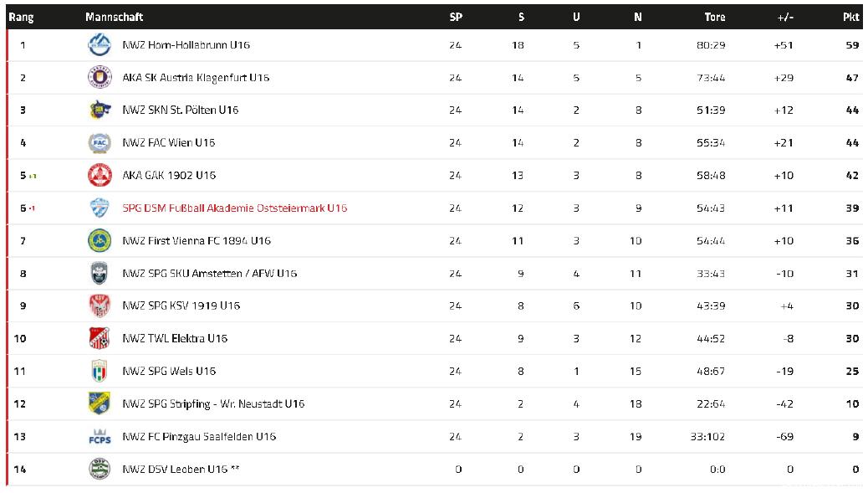Click the +/- goal difference header
The height and width of the screenshot is (493, 868).
click(x=784, y=17)
